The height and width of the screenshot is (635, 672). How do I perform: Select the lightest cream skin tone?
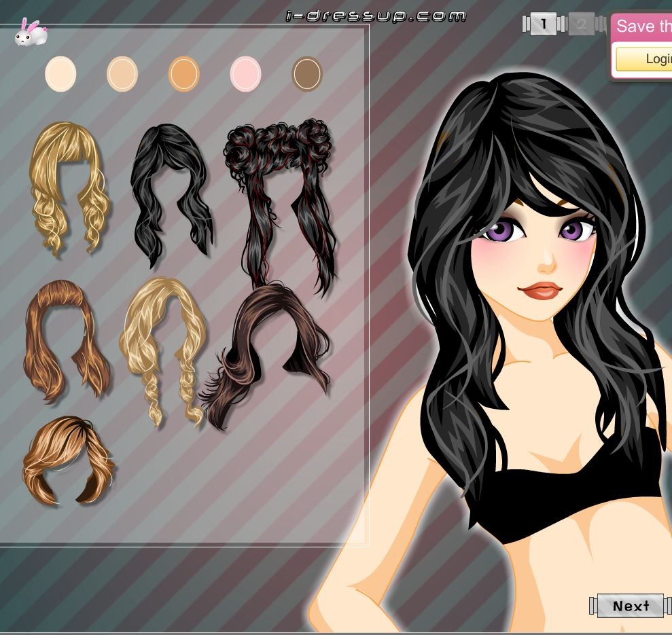pyautogui.click(x=60, y=74)
